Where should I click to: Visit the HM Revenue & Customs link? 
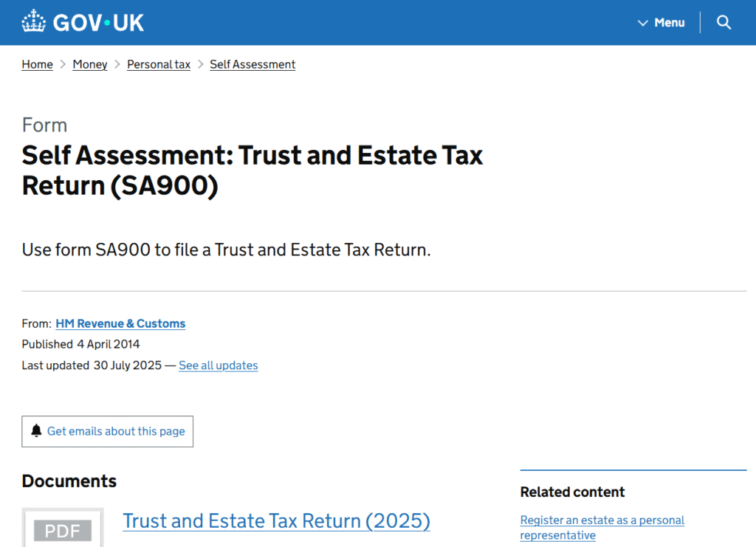(x=120, y=323)
